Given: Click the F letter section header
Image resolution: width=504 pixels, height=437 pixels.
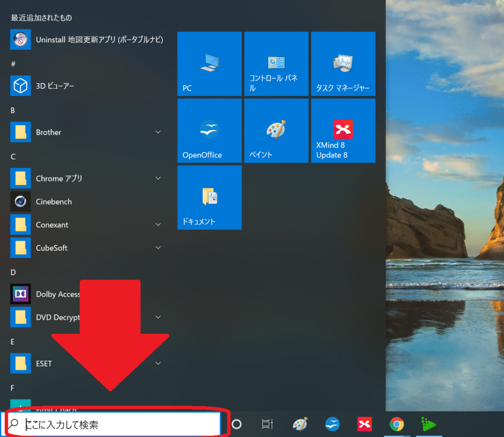Looking at the screenshot, I should point(12,388).
